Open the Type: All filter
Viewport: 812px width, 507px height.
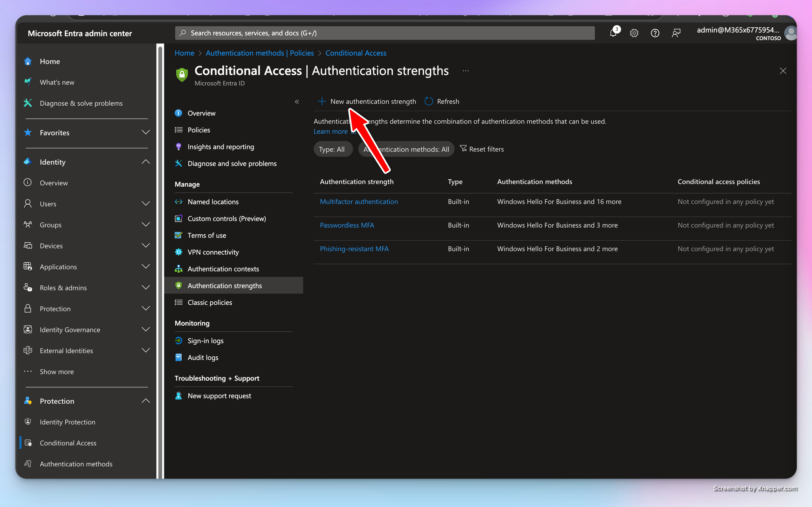click(x=332, y=149)
